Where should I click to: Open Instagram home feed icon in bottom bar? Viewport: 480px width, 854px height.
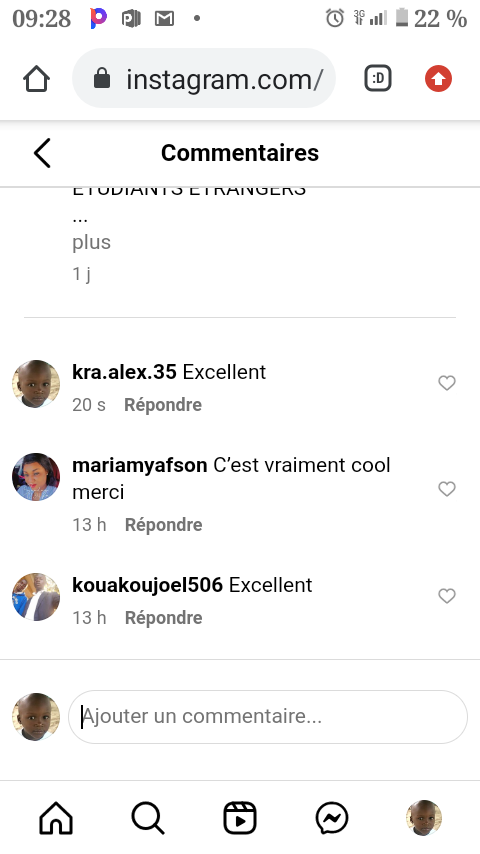point(56,818)
